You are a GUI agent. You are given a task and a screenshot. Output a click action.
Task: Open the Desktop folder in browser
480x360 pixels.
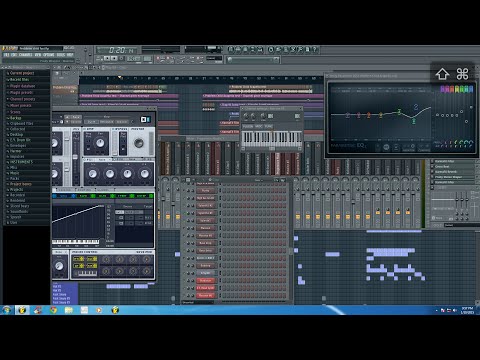[x=16, y=134]
